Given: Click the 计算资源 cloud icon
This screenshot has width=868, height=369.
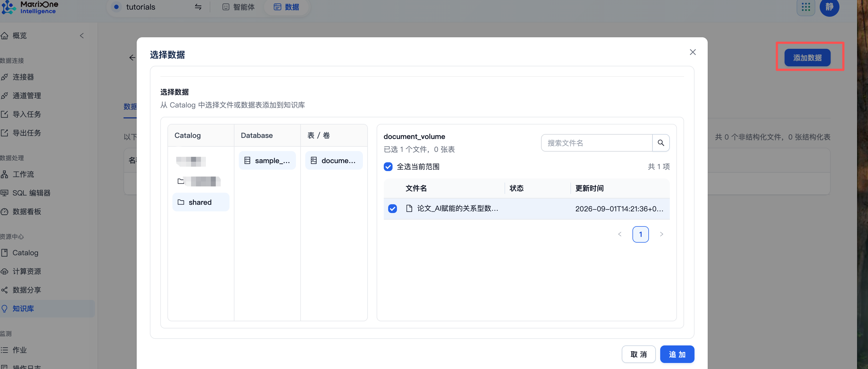Looking at the screenshot, I should 4,271.
